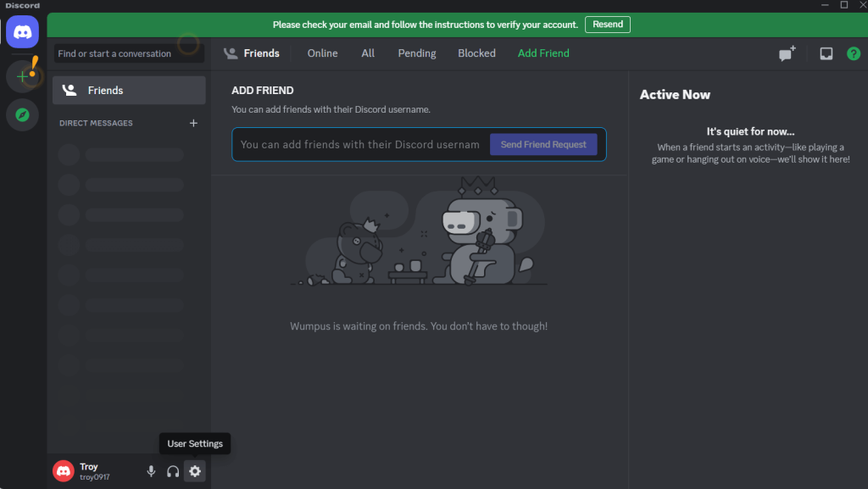Open User Settings gear icon
Screen dimensions: 868x489
195,471
